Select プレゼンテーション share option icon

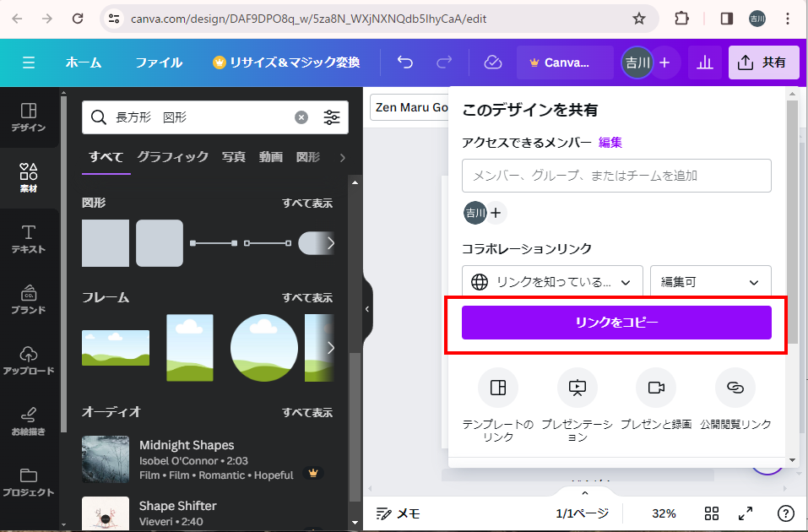[x=578, y=388]
